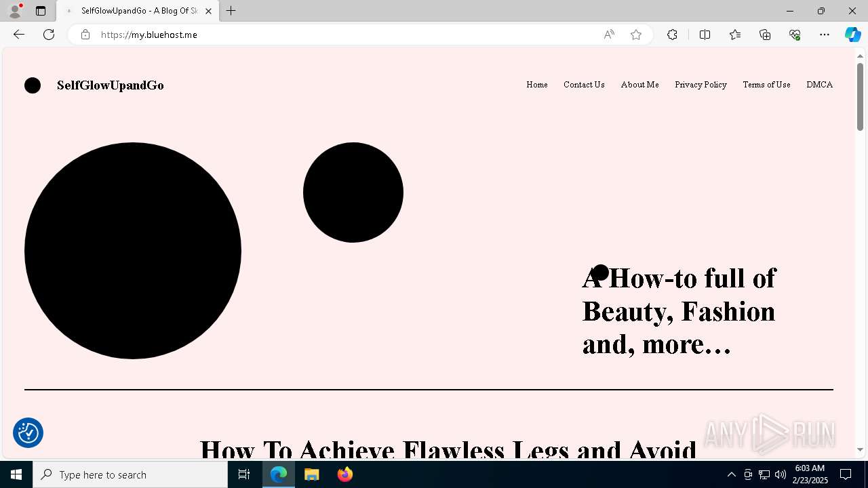Toggle split screen view
Screen dimensions: 868x488
(x=705, y=35)
